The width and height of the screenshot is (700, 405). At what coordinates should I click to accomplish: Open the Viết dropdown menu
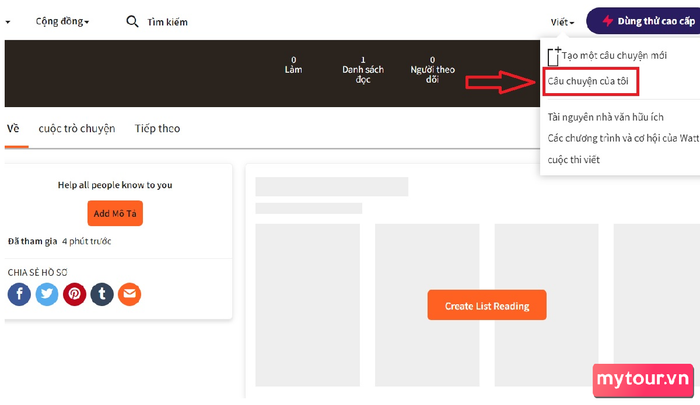coord(562,22)
